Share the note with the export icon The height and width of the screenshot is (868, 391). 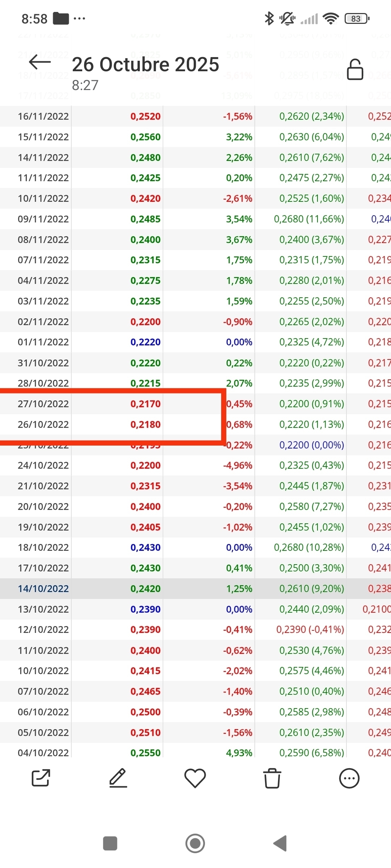(x=41, y=778)
